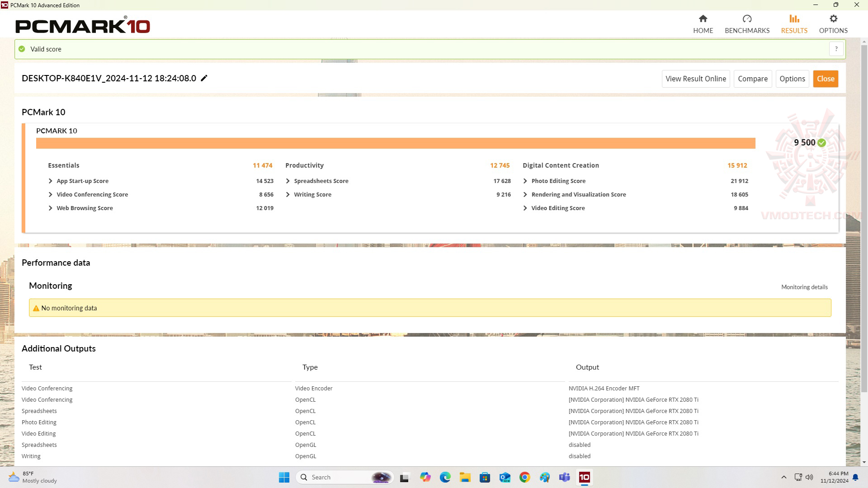Expand Video Conferencing Score details
This screenshot has width=868, height=488.
click(x=51, y=195)
